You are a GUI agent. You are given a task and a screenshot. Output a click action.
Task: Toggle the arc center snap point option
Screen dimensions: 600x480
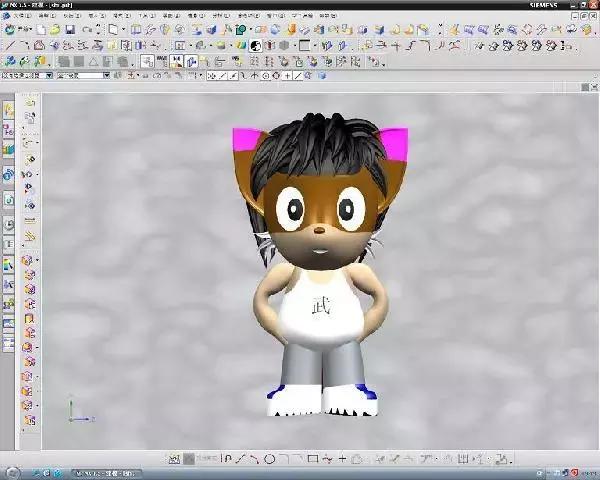coord(266,76)
